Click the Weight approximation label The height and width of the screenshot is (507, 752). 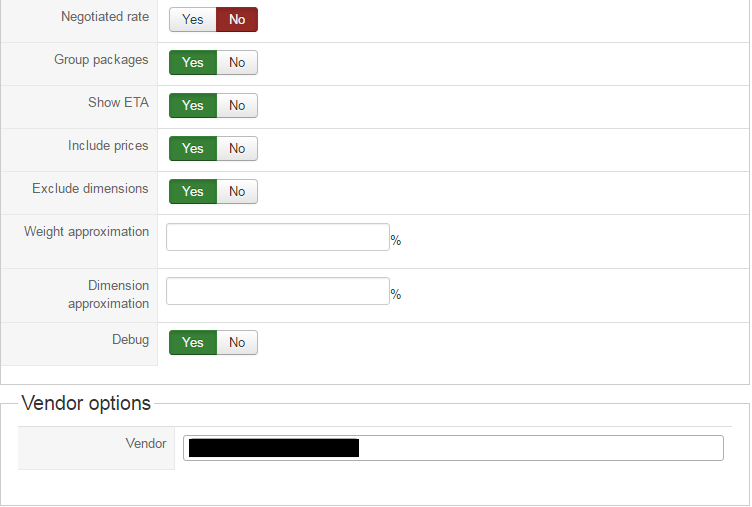coord(86,232)
